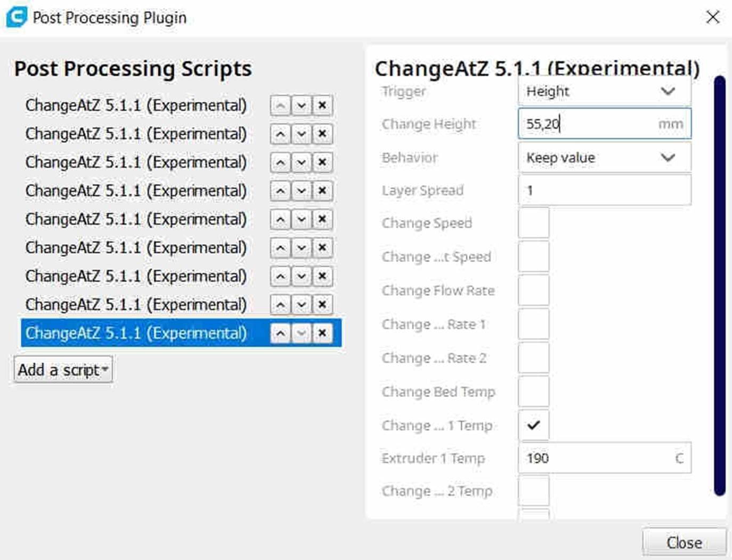Move the third ChangeAtZ script down
Viewport: 732px width, 560px height.
coord(301,163)
